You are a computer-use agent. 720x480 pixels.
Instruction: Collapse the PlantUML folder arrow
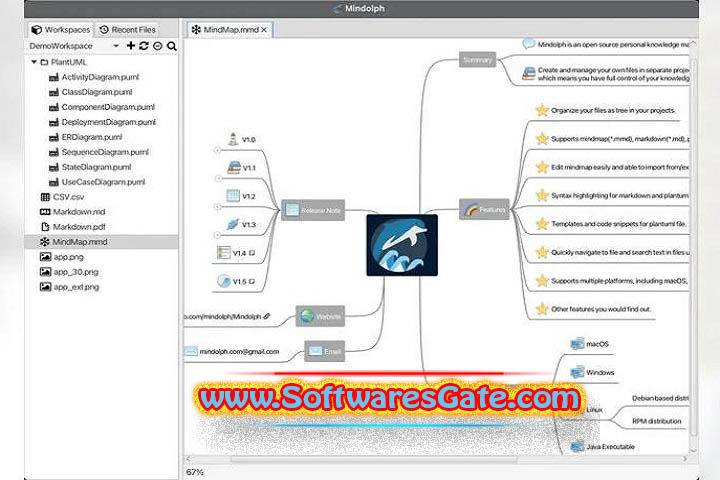34,62
